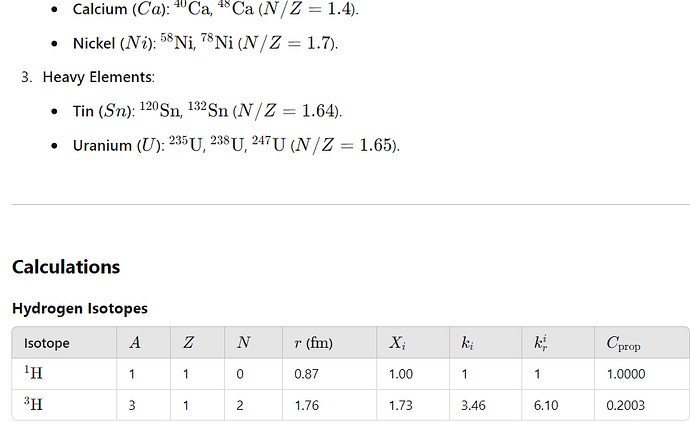Image resolution: width=690 pixels, height=422 pixels.
Task: Click the 1.0000 table cell
Action: point(625,374)
